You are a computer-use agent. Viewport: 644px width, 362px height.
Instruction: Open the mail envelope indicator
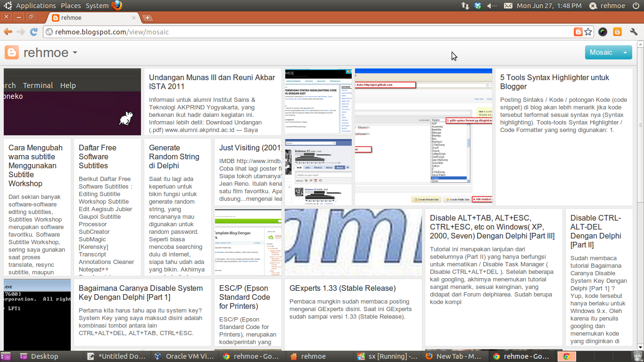tap(508, 6)
